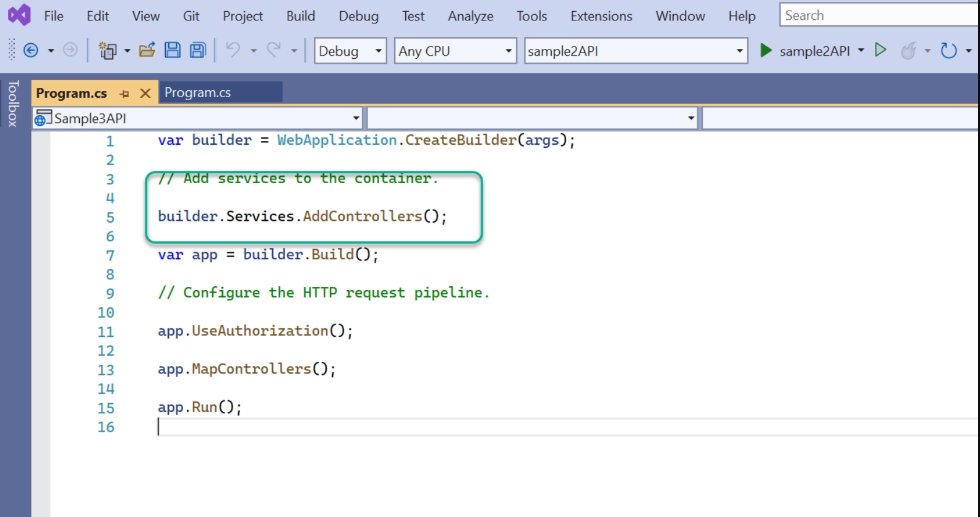Click into the Search box
The height and width of the screenshot is (517, 980).
(879, 15)
